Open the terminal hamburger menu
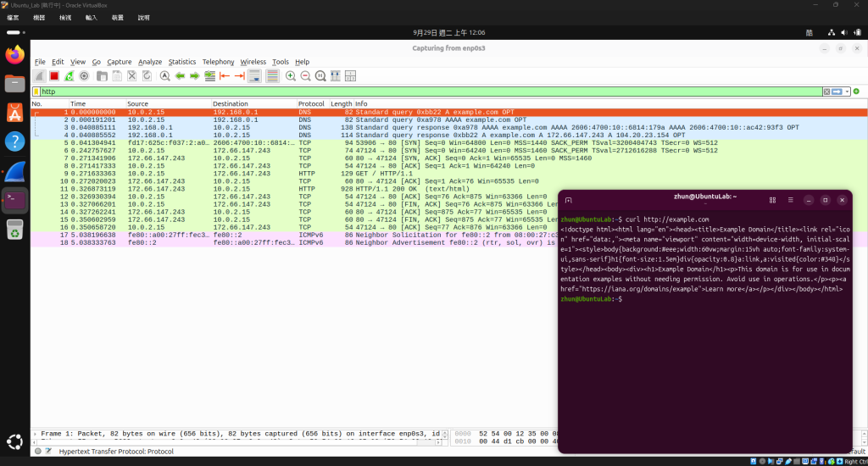 pos(791,200)
